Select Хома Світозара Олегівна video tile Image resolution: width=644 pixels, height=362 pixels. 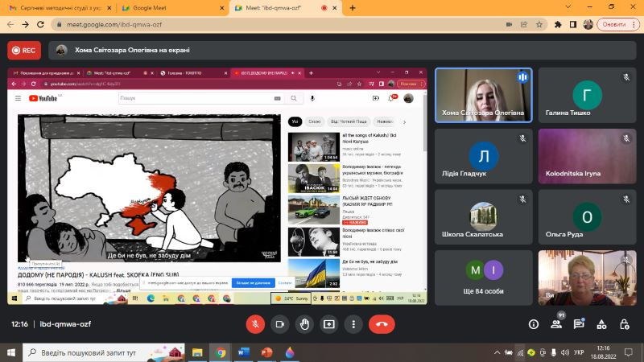coord(484,95)
